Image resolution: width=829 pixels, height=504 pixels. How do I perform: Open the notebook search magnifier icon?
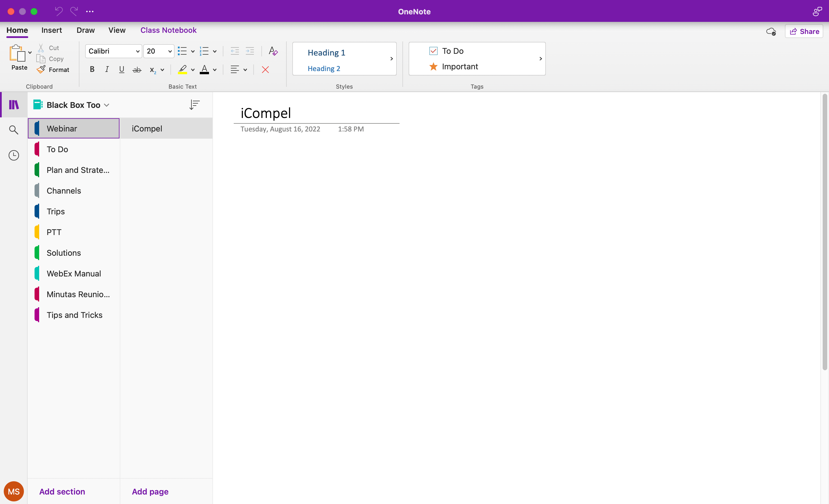point(14,130)
